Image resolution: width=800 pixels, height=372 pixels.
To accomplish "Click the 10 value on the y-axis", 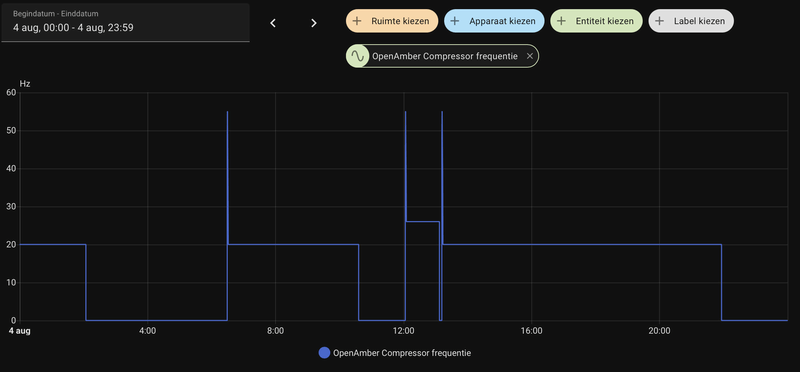I will (x=11, y=283).
